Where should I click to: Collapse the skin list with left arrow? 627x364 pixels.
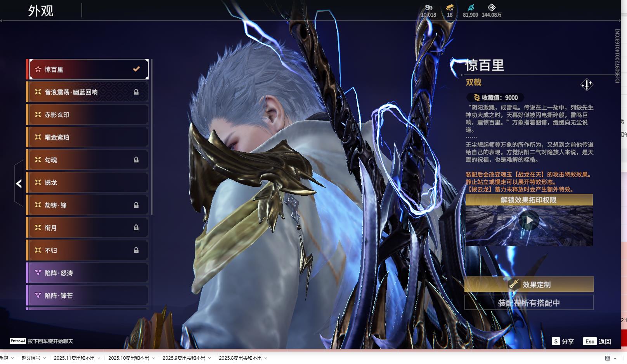tap(19, 183)
